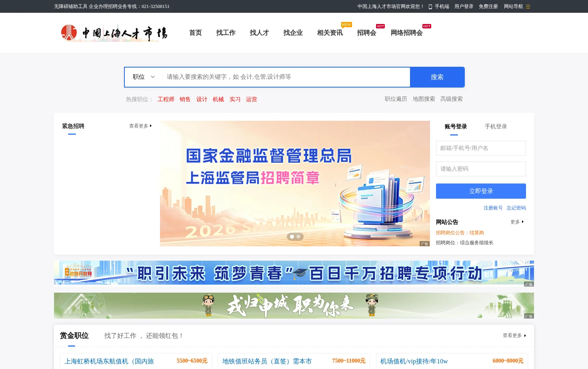
Task: Open the 职位 search type dropdown
Action: coord(144,77)
